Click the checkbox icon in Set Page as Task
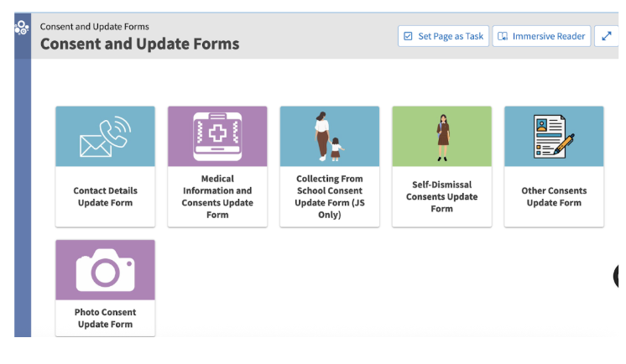The height and width of the screenshot is (364, 626). [408, 36]
